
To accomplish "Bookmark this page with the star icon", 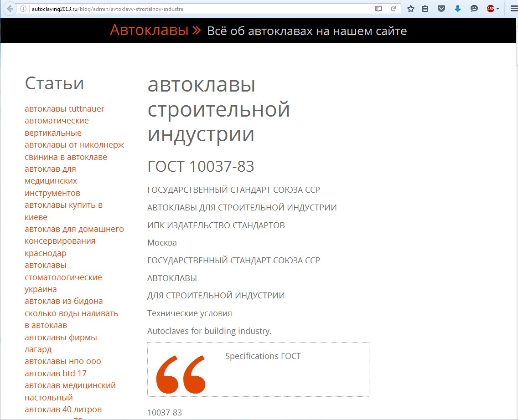I will coord(411,9).
